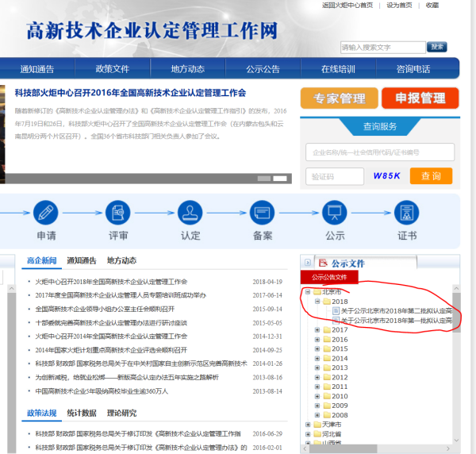The image size is (476, 454).
Task: Switch to the 地方动态 news tab
Action: [121, 260]
